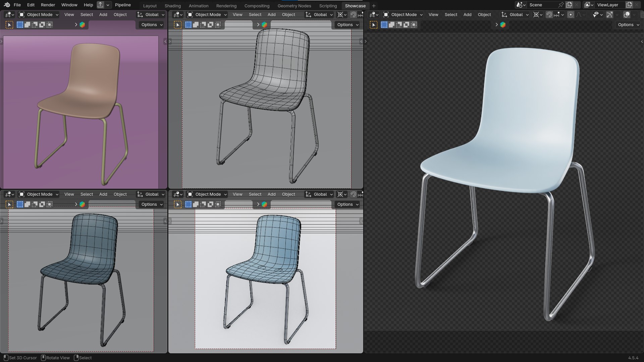
Task: Pin the Scene using the pin icon
Action: click(560, 5)
